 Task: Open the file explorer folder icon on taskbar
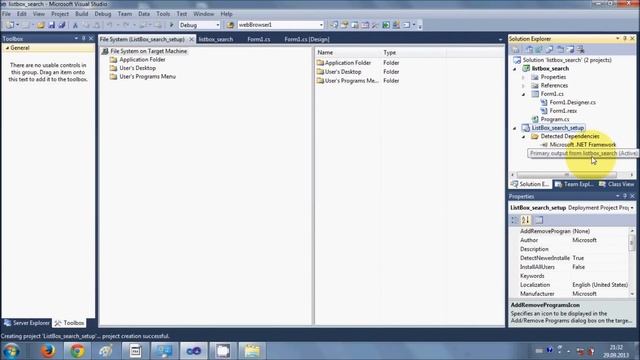[x=252, y=351]
